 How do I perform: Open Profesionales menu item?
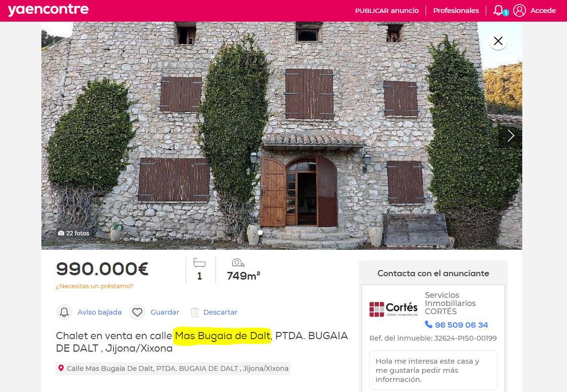[x=456, y=11]
